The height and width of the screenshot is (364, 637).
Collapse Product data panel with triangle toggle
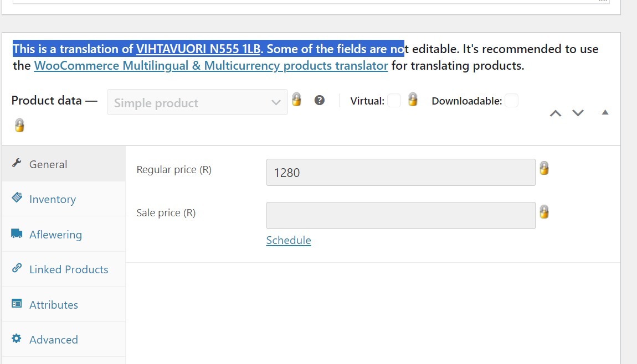point(605,112)
